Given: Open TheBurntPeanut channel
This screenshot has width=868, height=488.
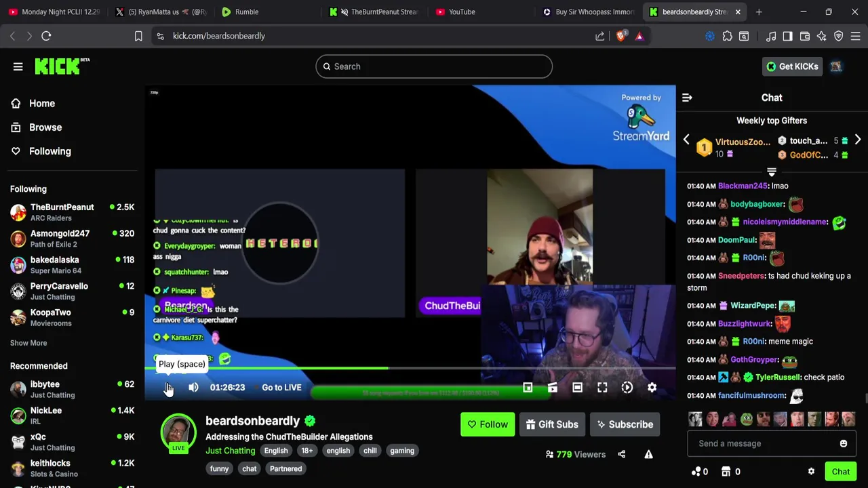Looking at the screenshot, I should pos(72,212).
